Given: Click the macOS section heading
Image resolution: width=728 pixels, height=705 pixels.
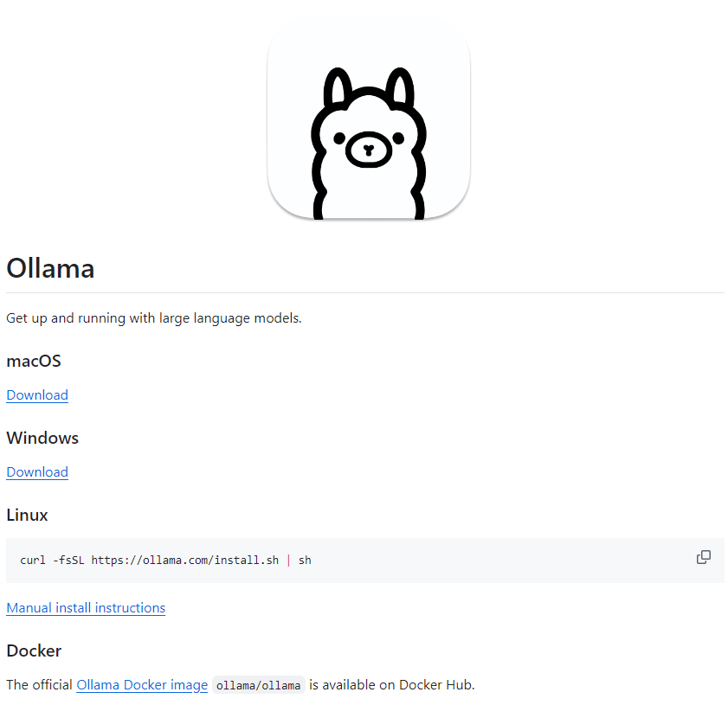Looking at the screenshot, I should (34, 362).
